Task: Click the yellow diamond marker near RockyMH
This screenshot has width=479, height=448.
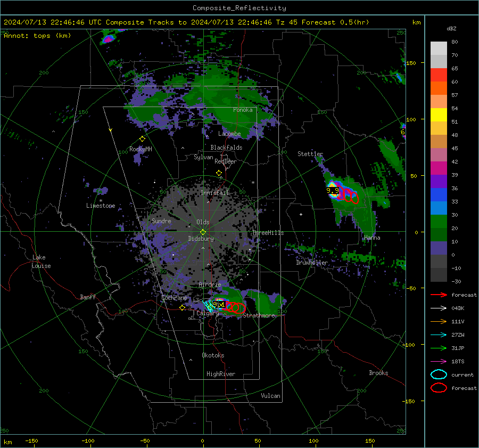Action: coord(142,139)
